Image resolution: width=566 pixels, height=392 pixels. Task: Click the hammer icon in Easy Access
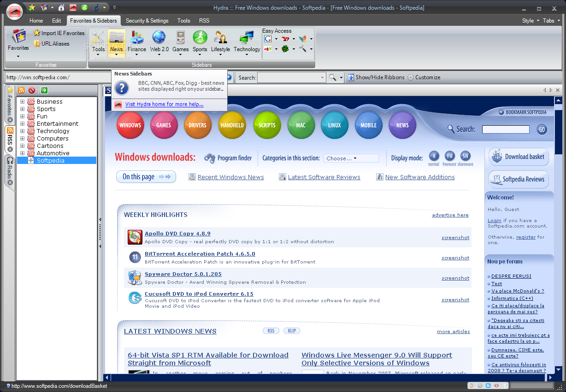click(x=302, y=49)
